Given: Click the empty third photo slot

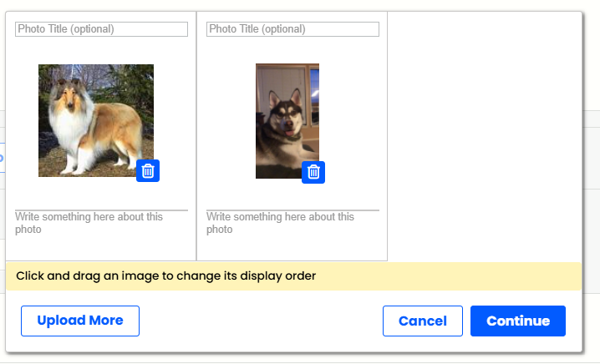Looking at the screenshot, I should [x=485, y=136].
